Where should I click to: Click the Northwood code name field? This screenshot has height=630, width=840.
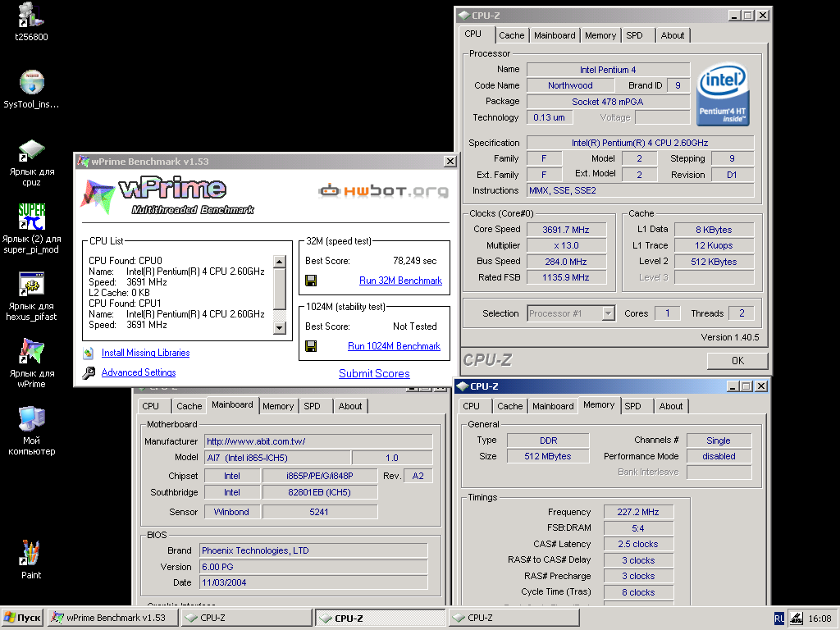pos(571,85)
